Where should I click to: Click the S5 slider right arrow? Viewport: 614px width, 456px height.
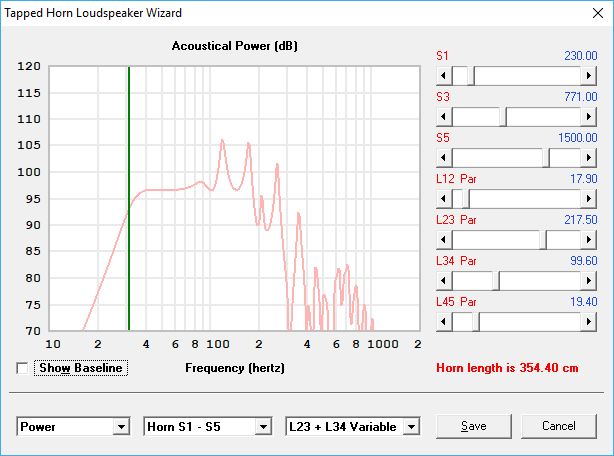[589, 158]
